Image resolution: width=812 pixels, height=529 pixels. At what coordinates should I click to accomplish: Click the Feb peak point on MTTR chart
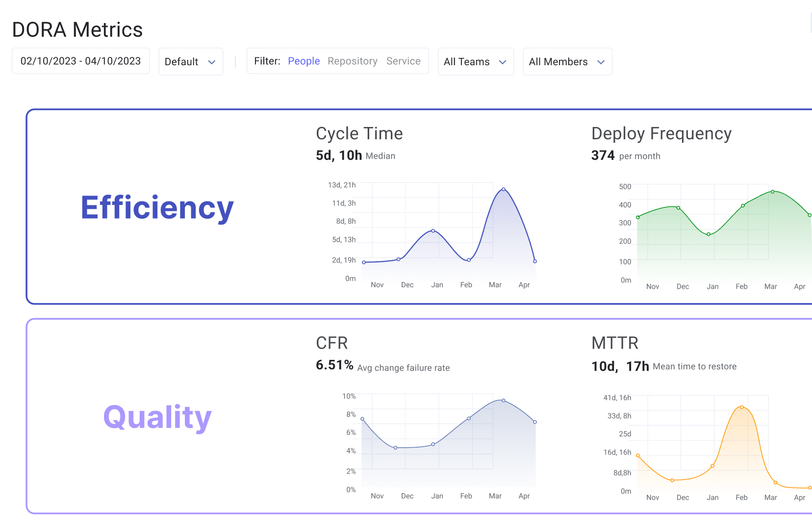click(742, 407)
